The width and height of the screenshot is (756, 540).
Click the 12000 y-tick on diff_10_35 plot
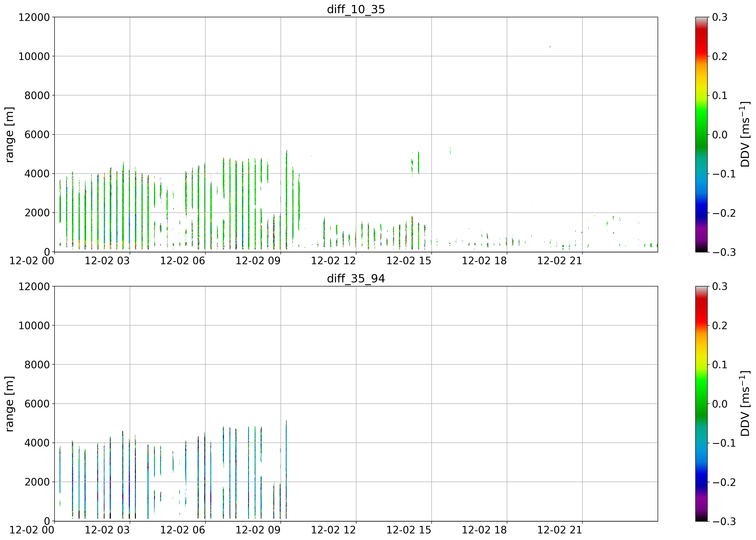(x=34, y=17)
